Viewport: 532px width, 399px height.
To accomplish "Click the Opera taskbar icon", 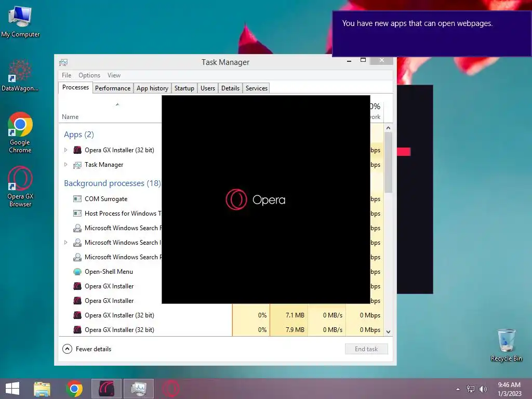I will tap(171, 389).
